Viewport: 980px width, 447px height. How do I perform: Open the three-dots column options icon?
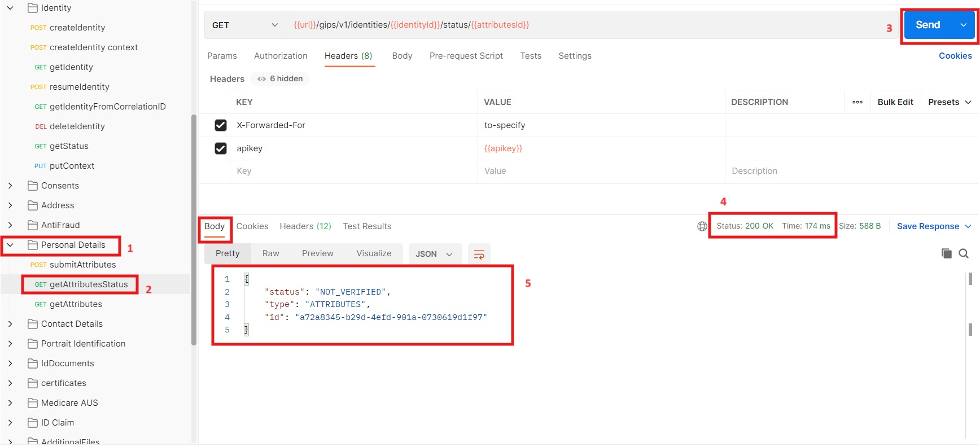pyautogui.click(x=857, y=102)
